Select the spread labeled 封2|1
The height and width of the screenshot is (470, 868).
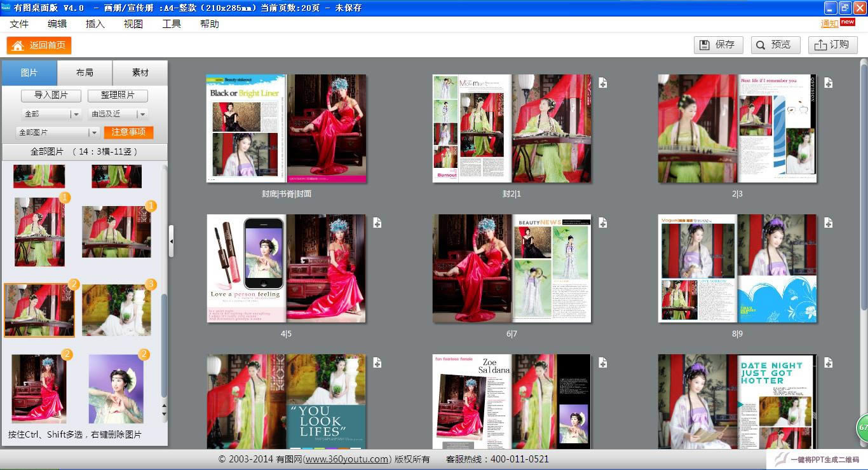click(x=512, y=128)
